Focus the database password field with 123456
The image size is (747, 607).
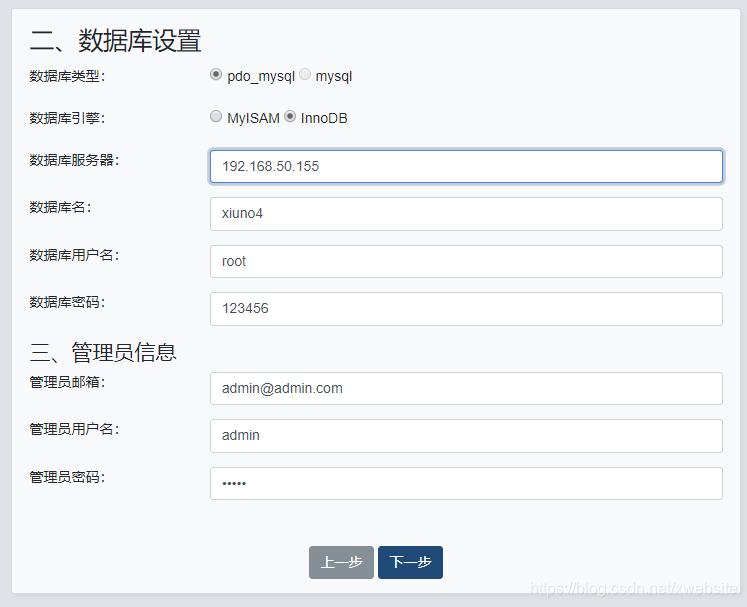click(x=466, y=309)
